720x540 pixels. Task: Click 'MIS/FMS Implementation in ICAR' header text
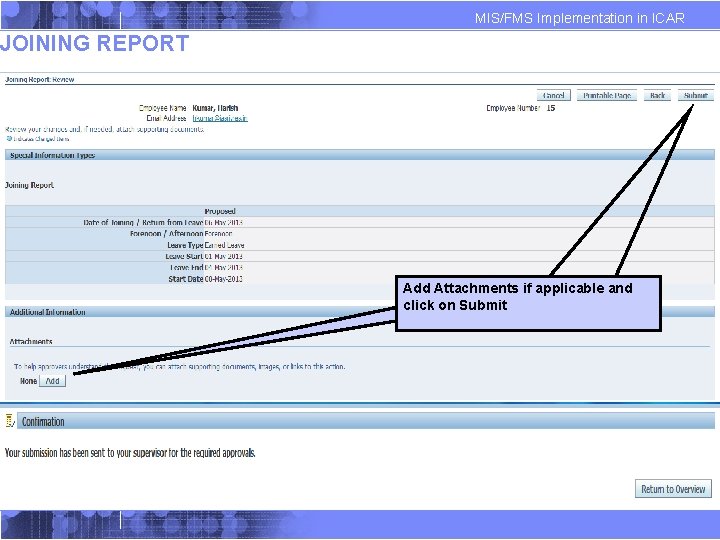579,18
